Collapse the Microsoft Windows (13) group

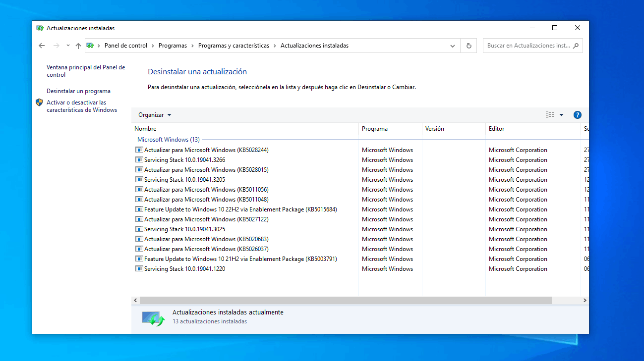coord(169,140)
